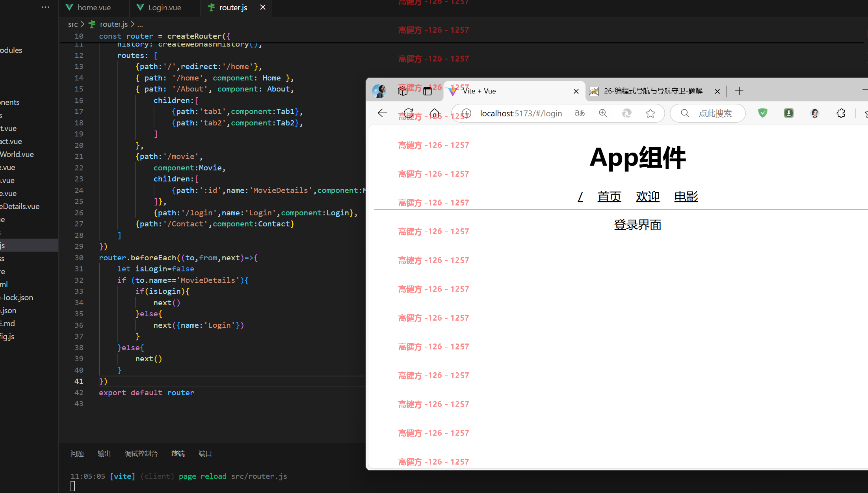The width and height of the screenshot is (868, 493).
Task: Close the router.js editor tab
Action: (x=263, y=7)
